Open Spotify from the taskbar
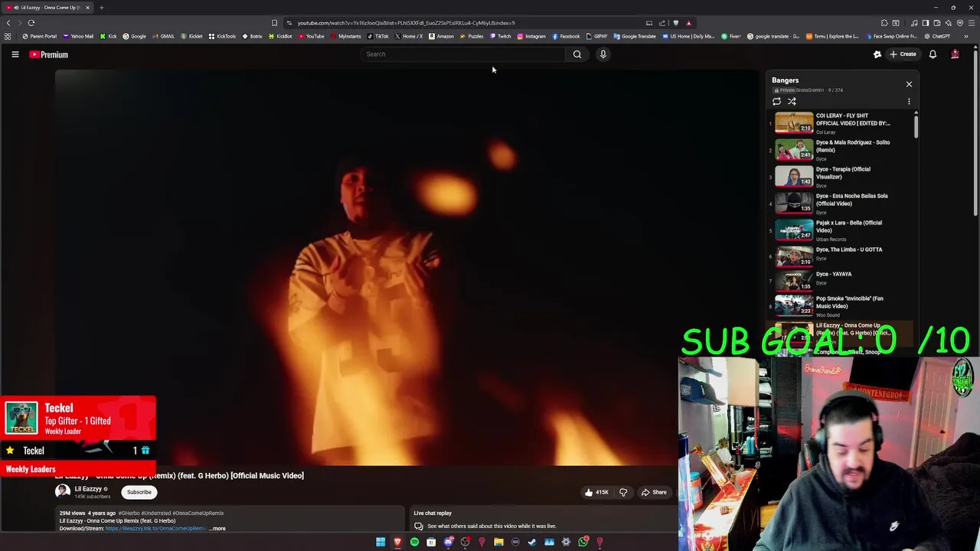The image size is (980, 551). click(x=414, y=542)
